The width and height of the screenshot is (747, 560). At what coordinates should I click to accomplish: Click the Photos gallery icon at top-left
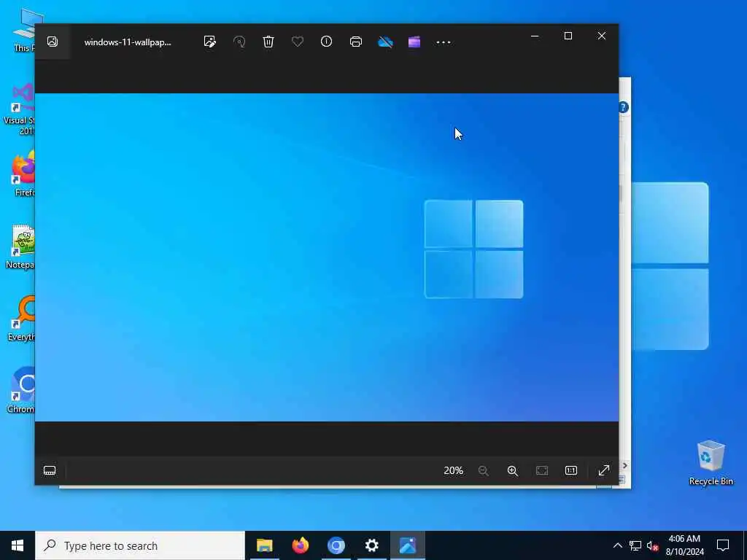53,42
